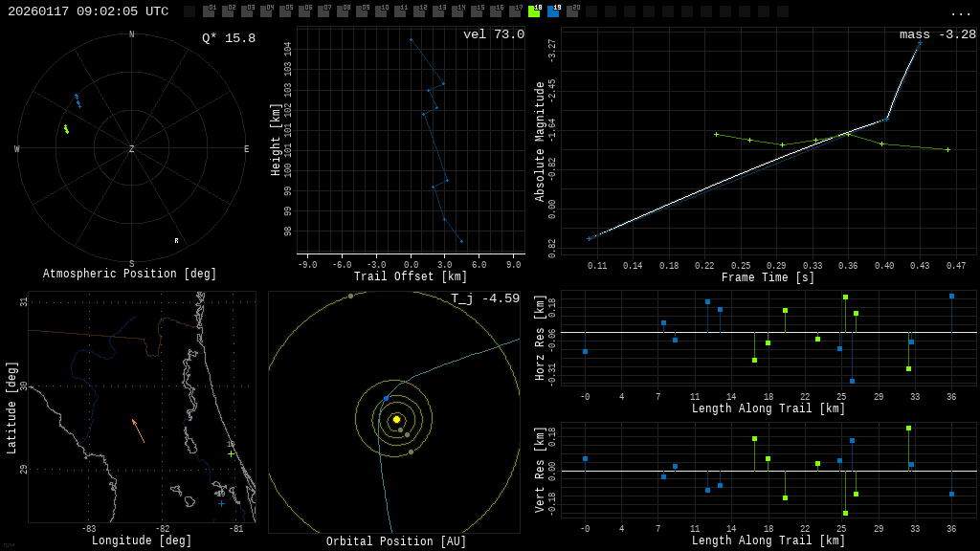The image size is (980, 551).
Task: Click the R radiant marker on sky plot
Action: (176, 240)
